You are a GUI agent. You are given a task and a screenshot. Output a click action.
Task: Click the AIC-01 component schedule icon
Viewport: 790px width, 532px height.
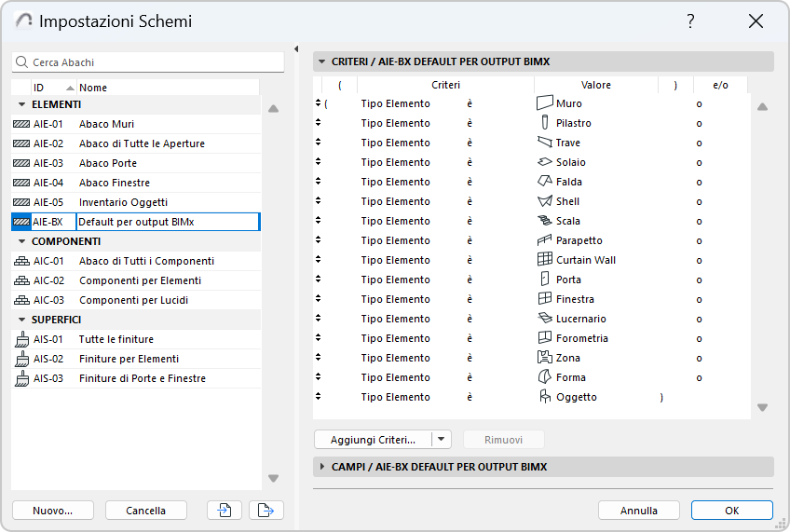[x=21, y=261]
